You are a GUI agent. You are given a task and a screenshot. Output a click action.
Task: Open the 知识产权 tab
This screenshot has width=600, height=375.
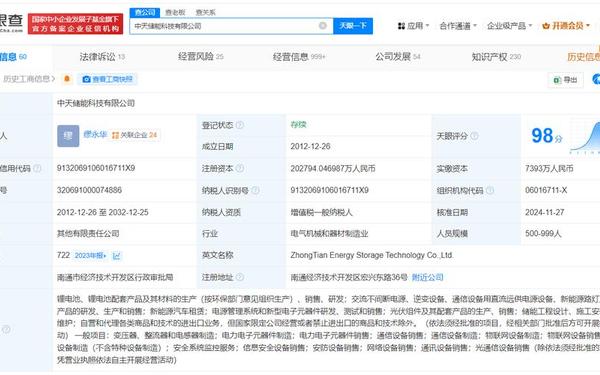coord(496,57)
